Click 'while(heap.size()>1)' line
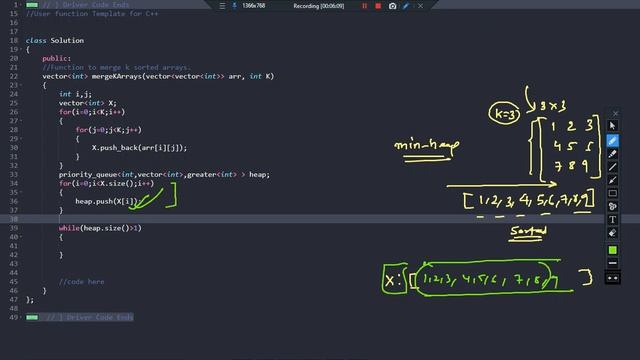This screenshot has width=640, height=360. [x=100, y=228]
